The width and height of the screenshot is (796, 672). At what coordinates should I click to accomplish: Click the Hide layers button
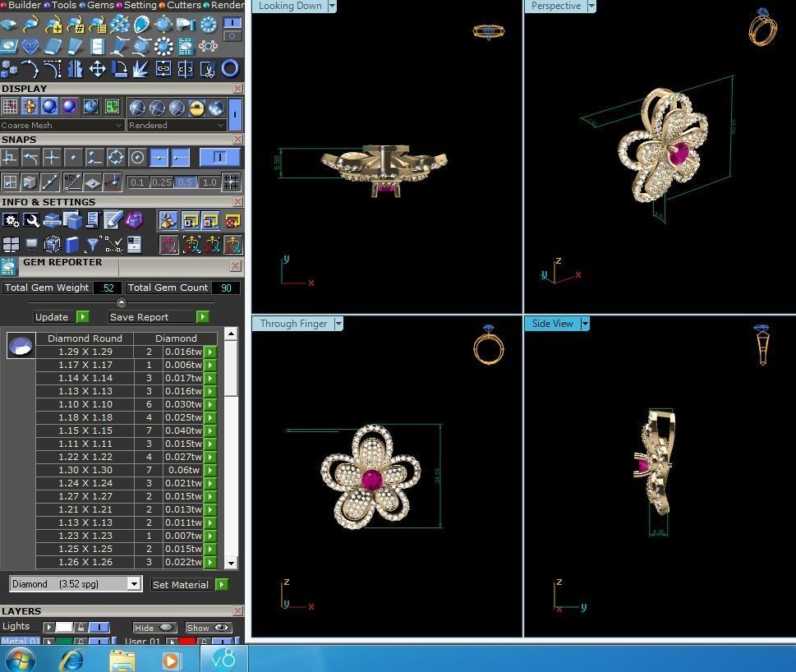tap(154, 628)
